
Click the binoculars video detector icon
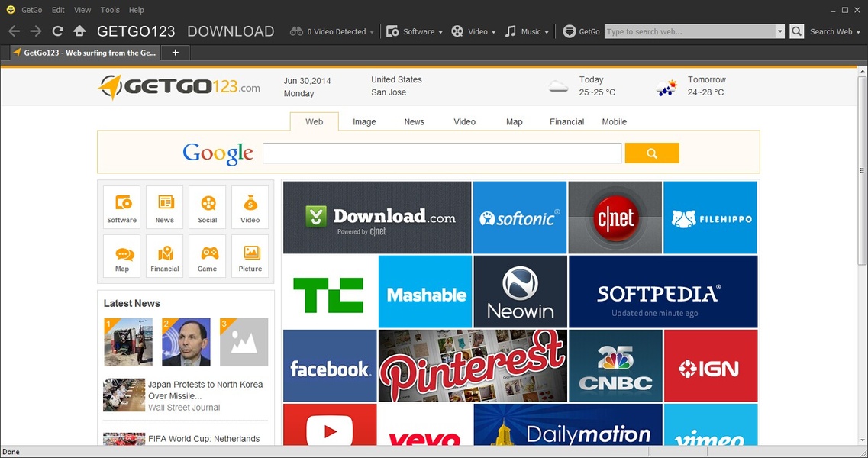pos(297,31)
